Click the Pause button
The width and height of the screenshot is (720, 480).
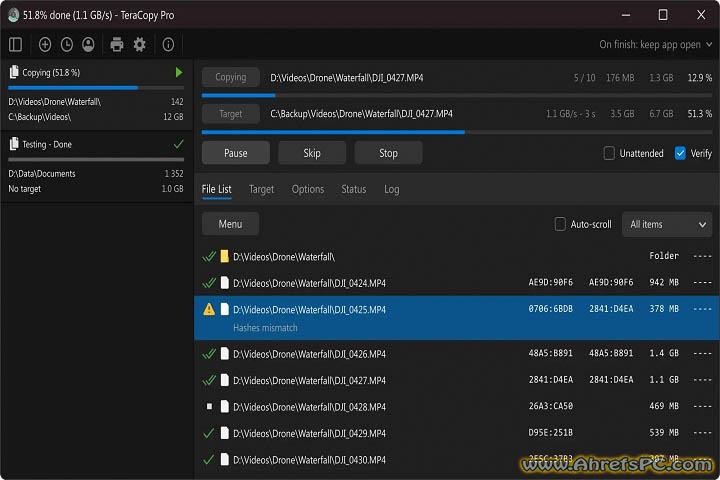(x=236, y=153)
